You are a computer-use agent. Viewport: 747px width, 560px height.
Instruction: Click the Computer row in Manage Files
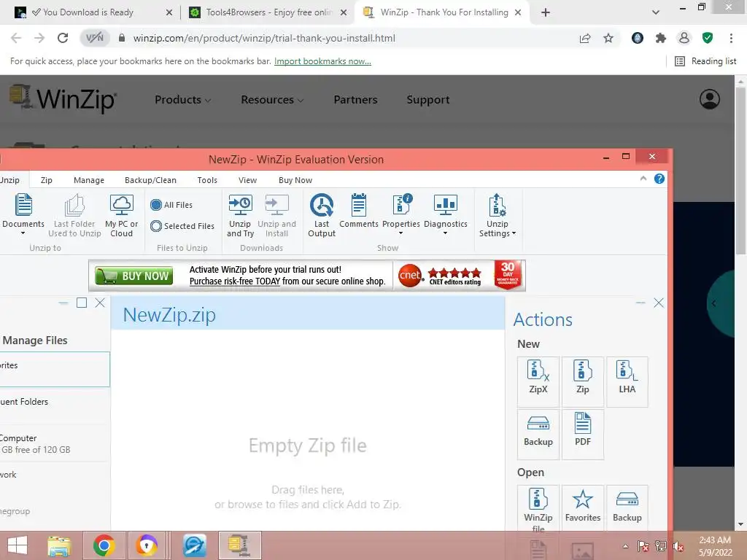[x=55, y=443]
